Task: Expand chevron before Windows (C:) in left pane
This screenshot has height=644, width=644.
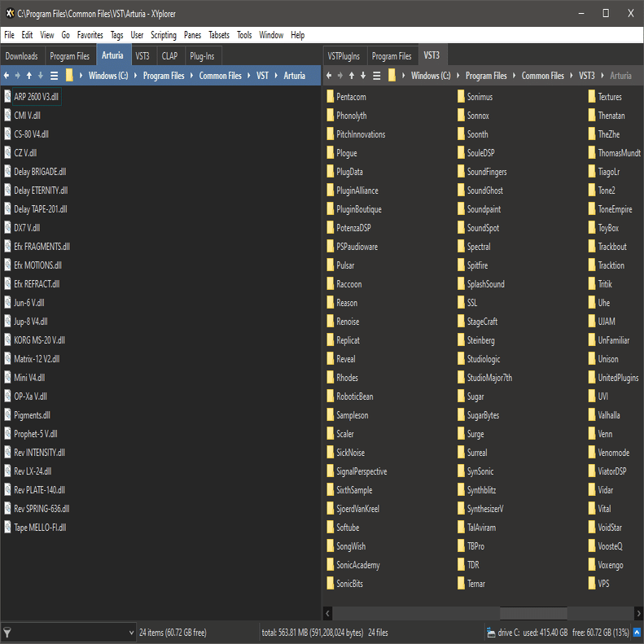Action: 81,76
